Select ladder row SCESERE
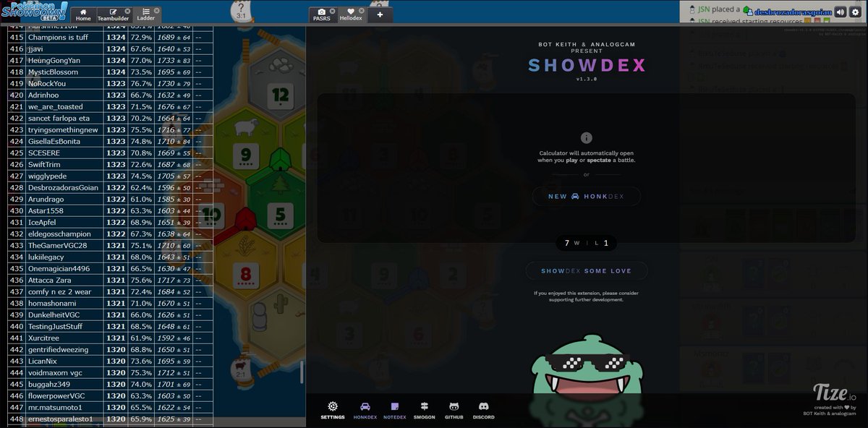The image size is (868, 428). tap(111, 153)
